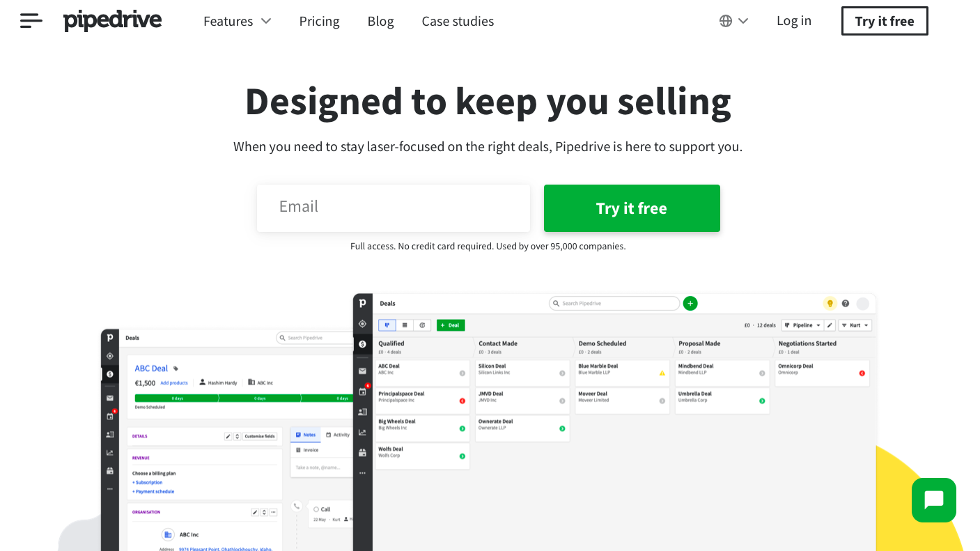Click green activity arrow on Wolfs Deal

tap(462, 456)
